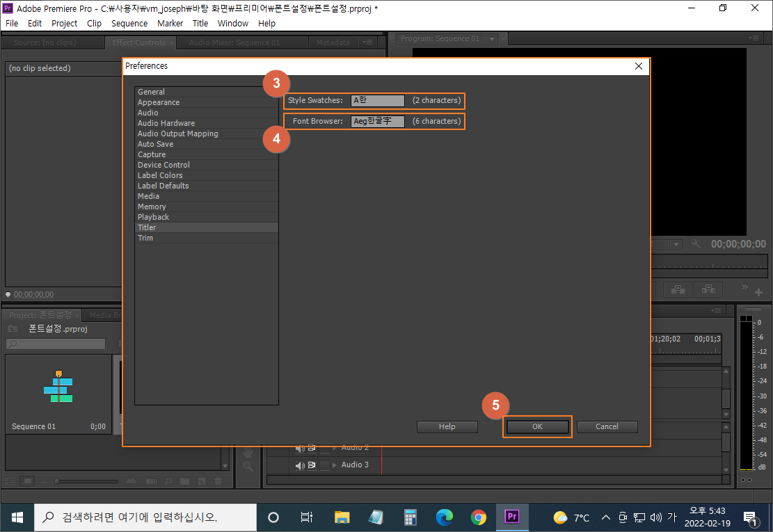Click the Program monitor settings wrench icon
The image size is (773, 532).
(696, 244)
